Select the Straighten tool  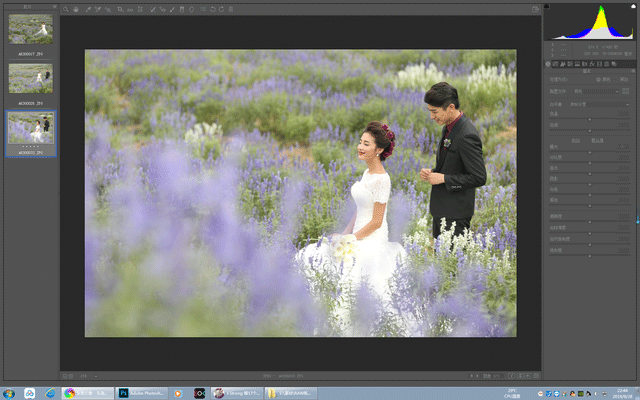click(130, 9)
